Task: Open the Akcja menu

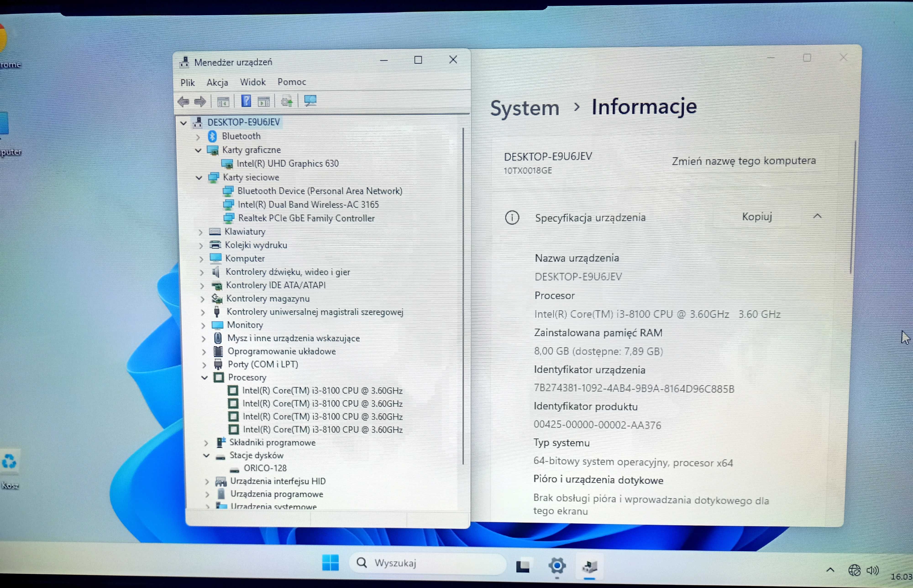Action: [217, 83]
